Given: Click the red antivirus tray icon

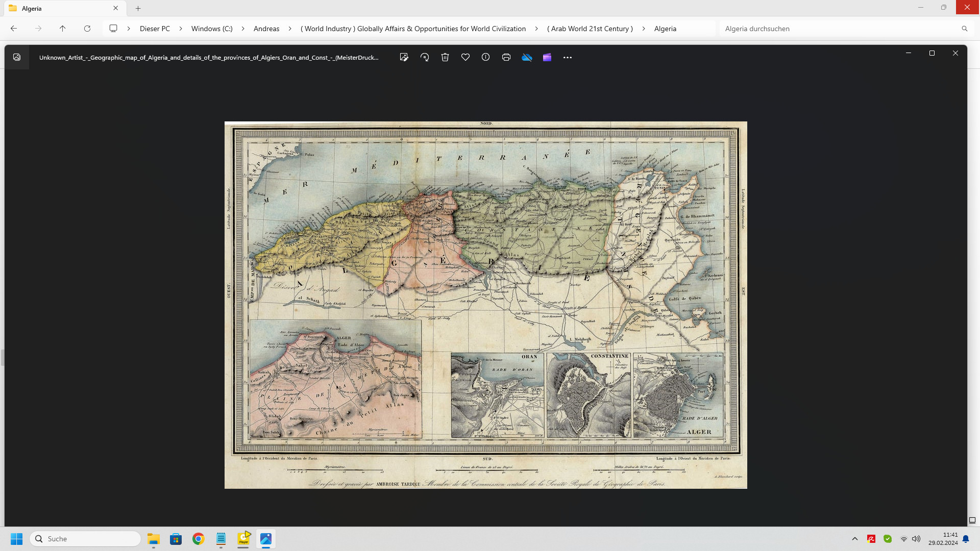Looking at the screenshot, I should pos(871,539).
